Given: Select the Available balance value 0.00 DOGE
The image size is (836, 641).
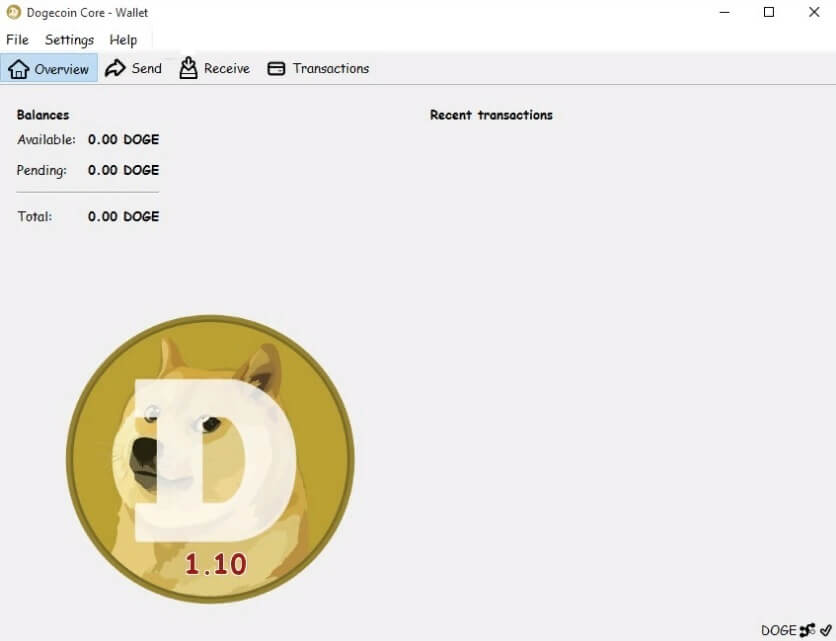Looking at the screenshot, I should coord(123,139).
